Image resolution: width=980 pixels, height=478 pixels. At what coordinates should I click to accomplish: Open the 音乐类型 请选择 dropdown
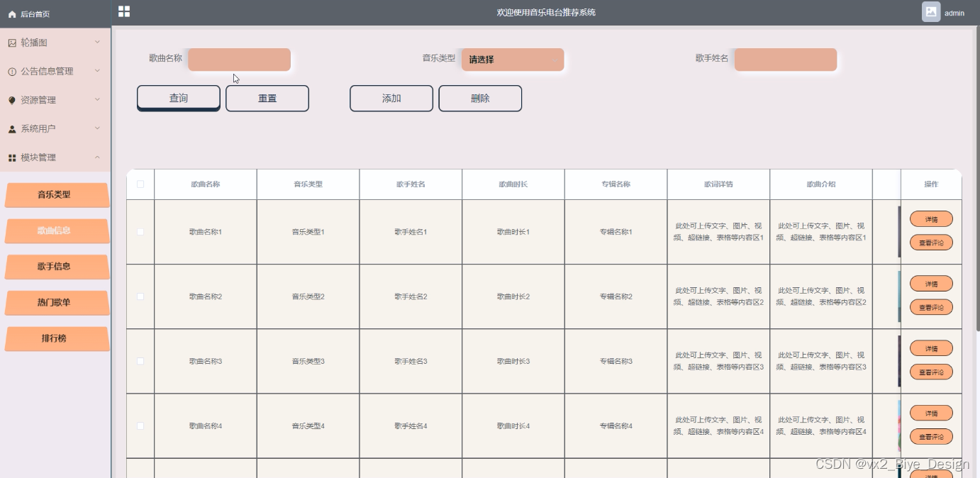(x=513, y=60)
